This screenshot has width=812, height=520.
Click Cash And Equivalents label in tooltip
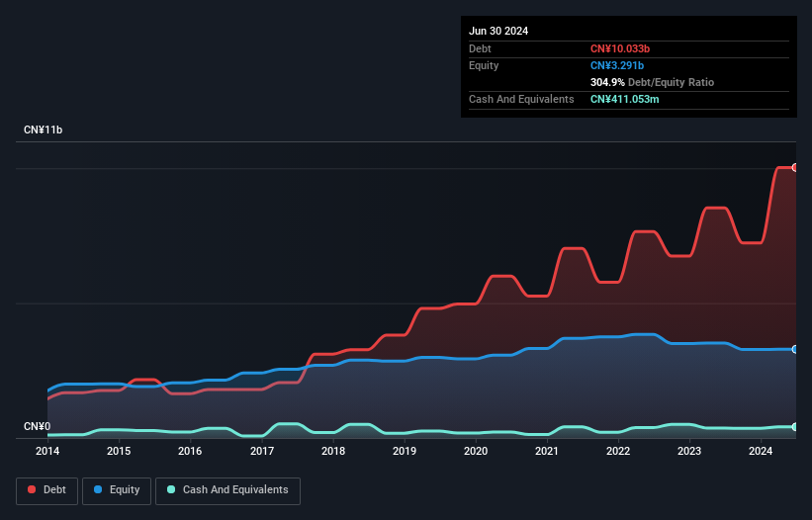tap(521, 99)
